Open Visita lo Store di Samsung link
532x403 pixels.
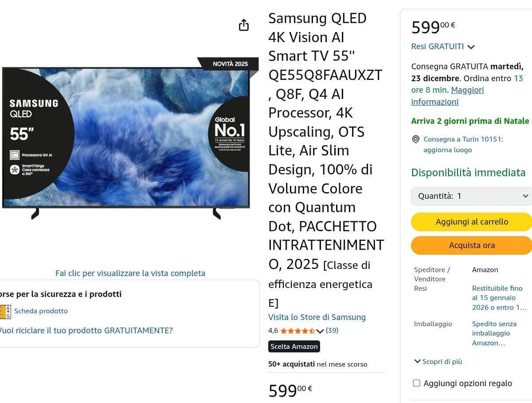(317, 317)
